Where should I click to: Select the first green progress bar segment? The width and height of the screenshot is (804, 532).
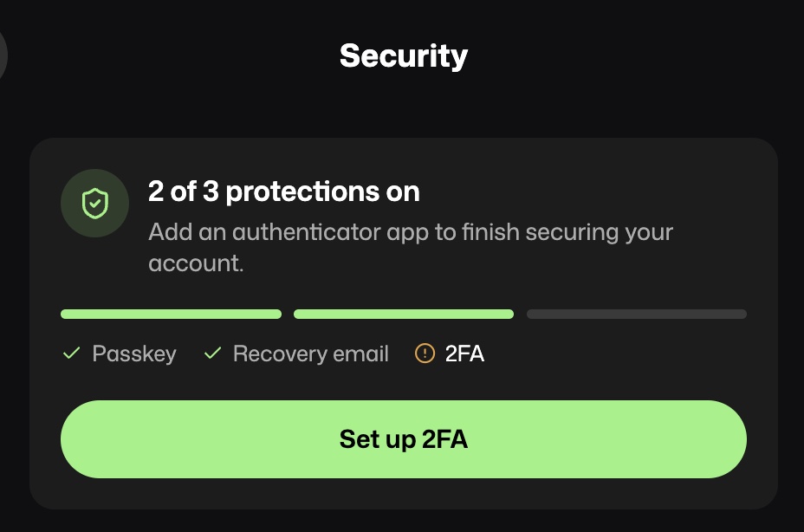tap(171, 314)
